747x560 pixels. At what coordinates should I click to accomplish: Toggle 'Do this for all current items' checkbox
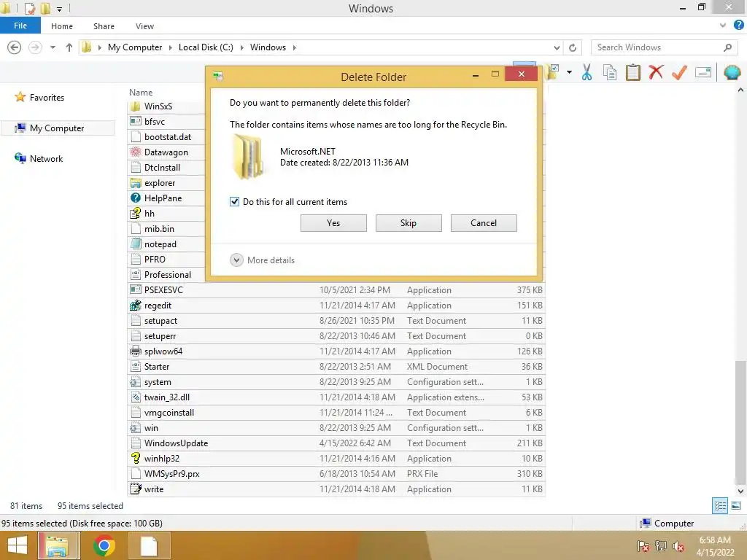tap(234, 202)
